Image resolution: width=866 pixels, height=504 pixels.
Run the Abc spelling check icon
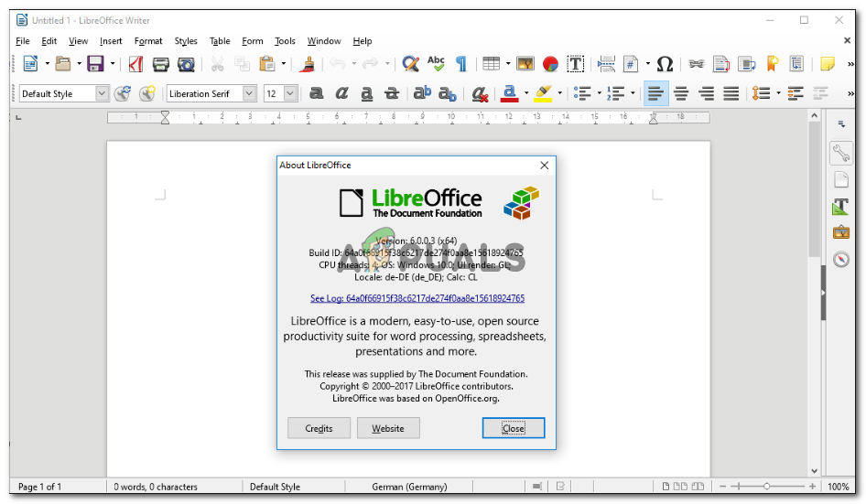tap(436, 63)
